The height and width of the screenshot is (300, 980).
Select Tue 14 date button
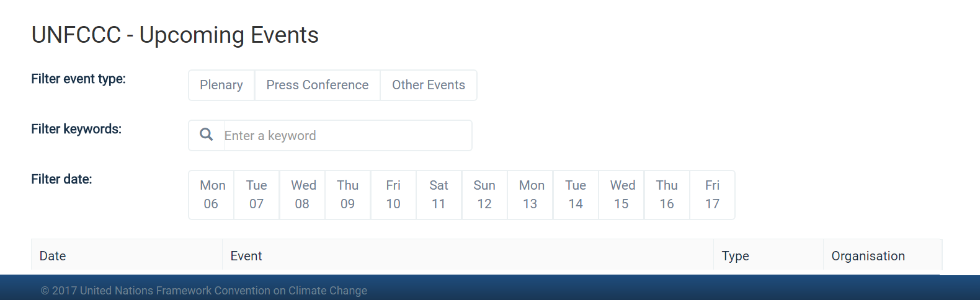(576, 195)
